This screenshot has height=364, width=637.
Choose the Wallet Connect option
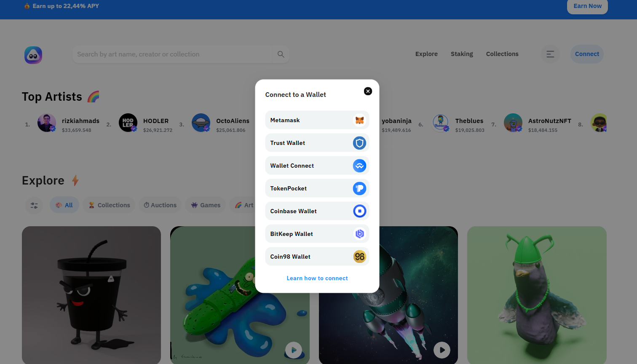(x=317, y=166)
